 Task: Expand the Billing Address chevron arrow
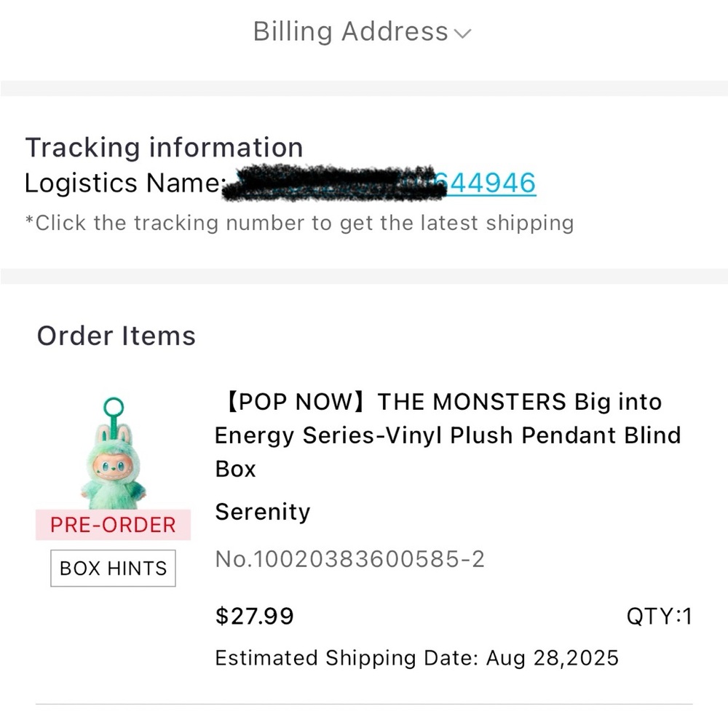point(462,33)
